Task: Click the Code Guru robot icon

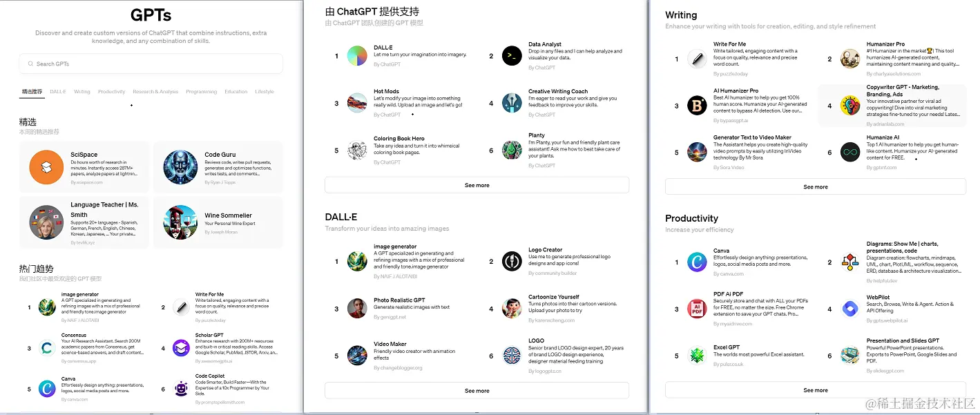Action: click(x=180, y=167)
